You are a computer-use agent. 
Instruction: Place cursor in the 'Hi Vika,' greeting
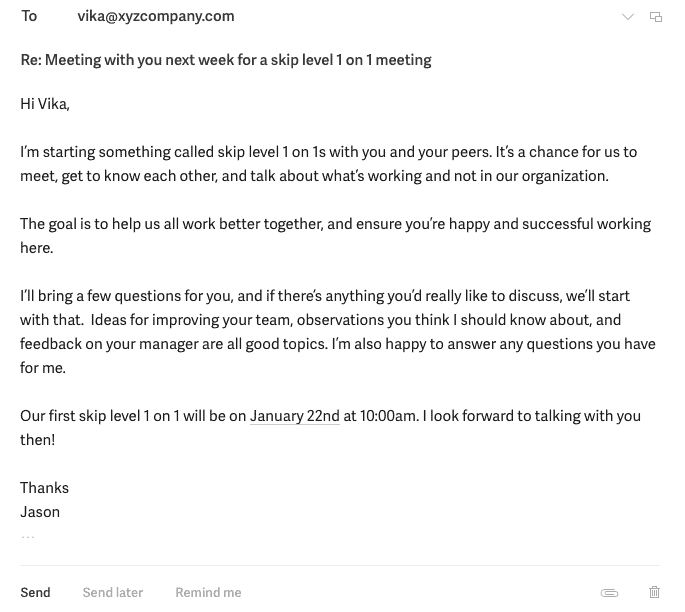pos(45,104)
